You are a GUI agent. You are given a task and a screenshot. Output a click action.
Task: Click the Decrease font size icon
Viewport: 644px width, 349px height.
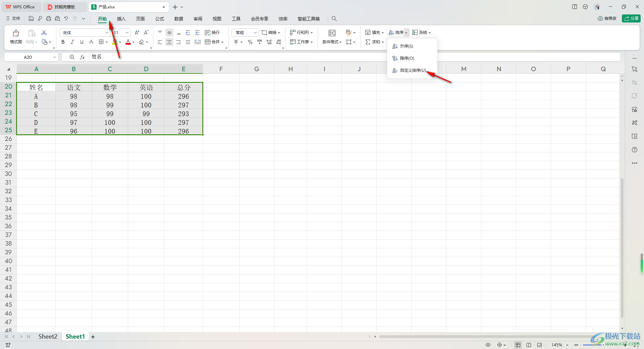(146, 33)
